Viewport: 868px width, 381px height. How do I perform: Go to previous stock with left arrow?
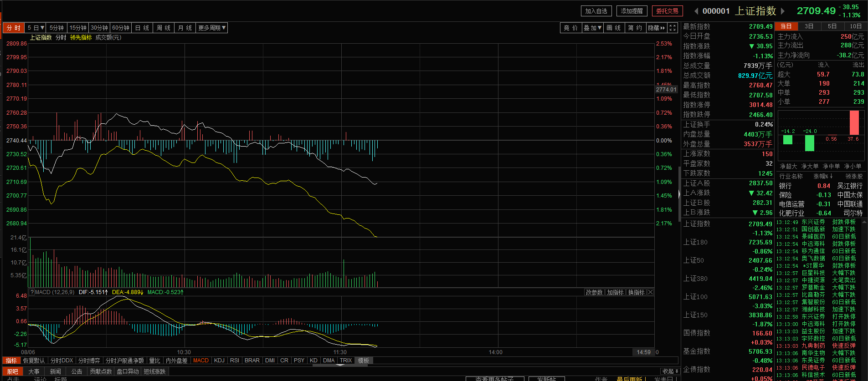point(696,11)
